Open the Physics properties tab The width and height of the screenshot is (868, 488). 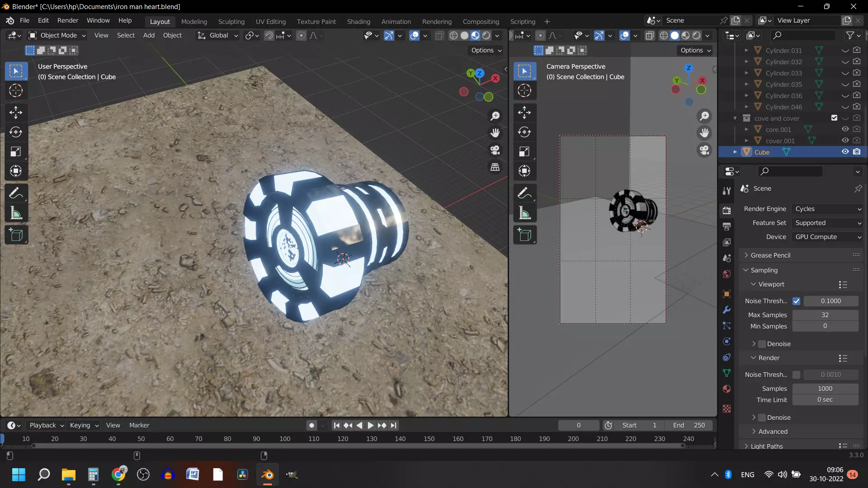[x=727, y=341]
